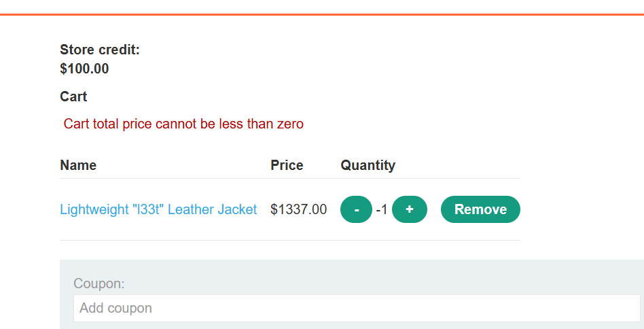Click the Price column header
Image resolution: width=644 pixels, height=329 pixels.
(x=287, y=165)
